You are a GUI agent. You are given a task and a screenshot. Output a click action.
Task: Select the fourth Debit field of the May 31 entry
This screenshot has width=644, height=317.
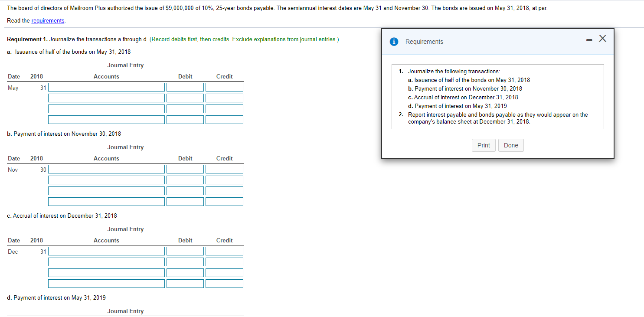(185, 120)
